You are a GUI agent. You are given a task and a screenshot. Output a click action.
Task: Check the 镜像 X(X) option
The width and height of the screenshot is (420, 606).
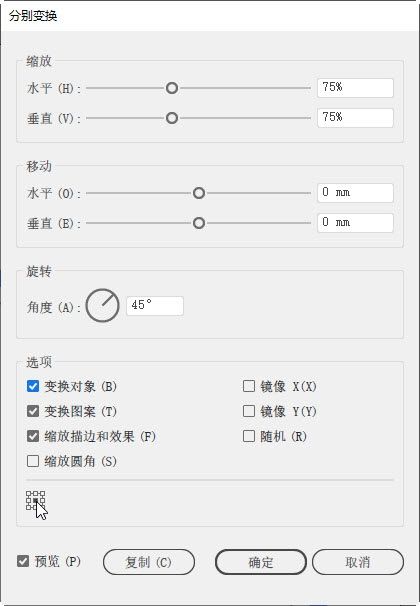click(249, 386)
